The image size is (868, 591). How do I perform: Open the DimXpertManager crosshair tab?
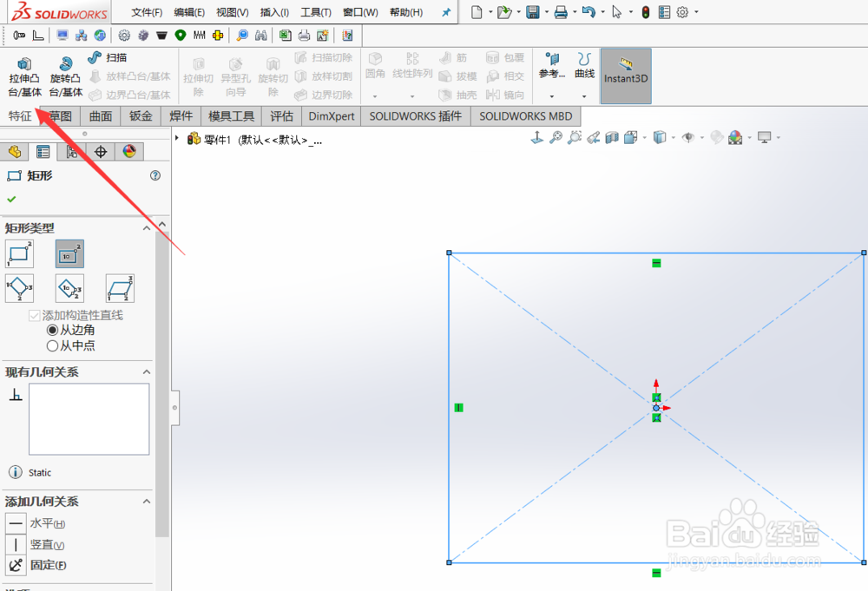coord(100,151)
